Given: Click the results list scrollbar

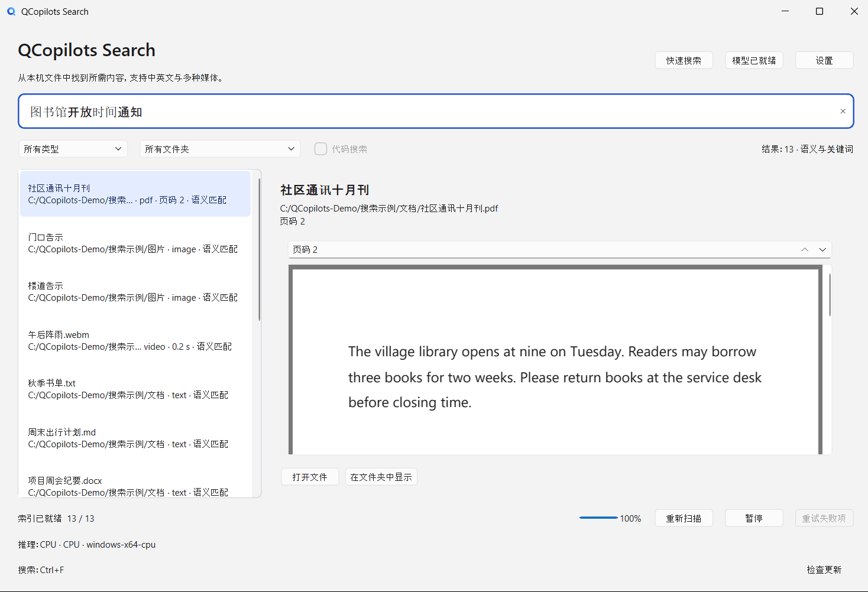Looking at the screenshot, I should click(259, 249).
